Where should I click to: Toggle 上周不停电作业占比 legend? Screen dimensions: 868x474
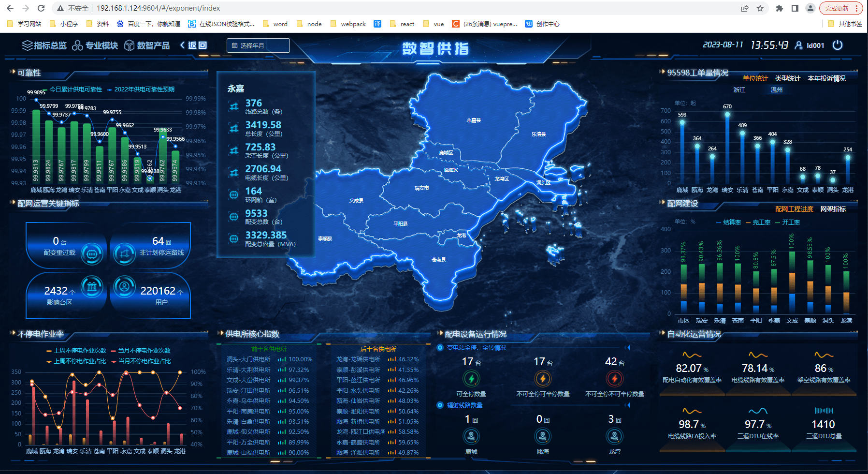tap(76, 361)
